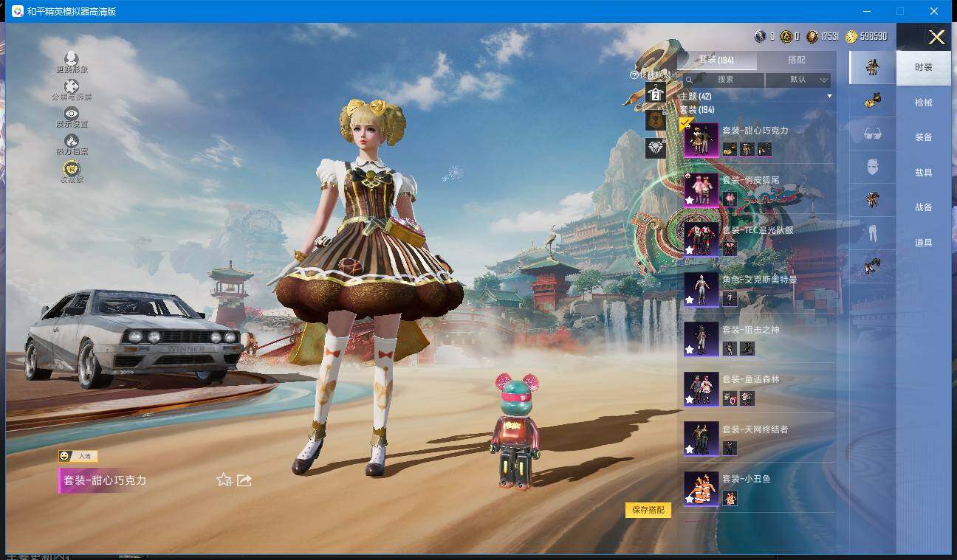The height and width of the screenshot is (560, 957).
Task: Select wardrobe preset slot 2 hanger icon
Action: (656, 93)
